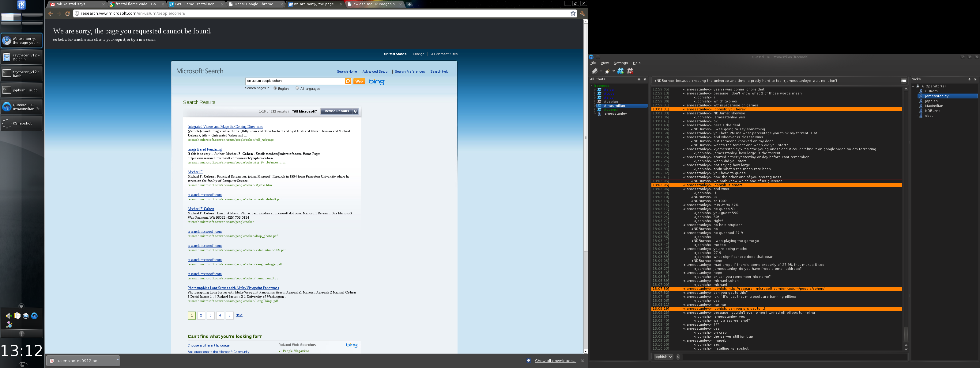Open jophish nick dropdown in input bar

pyautogui.click(x=663, y=357)
